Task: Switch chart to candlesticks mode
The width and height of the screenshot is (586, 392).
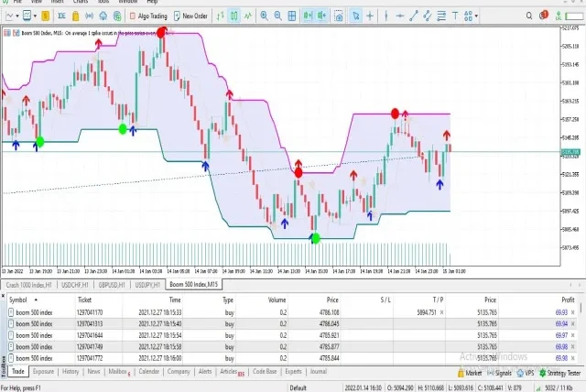Action: coord(234,16)
